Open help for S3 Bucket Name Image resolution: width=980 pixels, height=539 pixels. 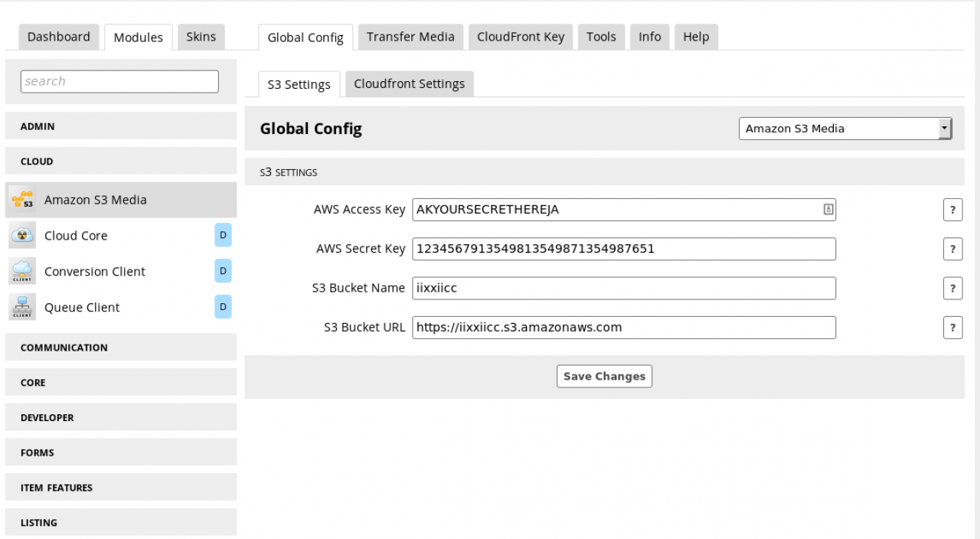point(952,288)
